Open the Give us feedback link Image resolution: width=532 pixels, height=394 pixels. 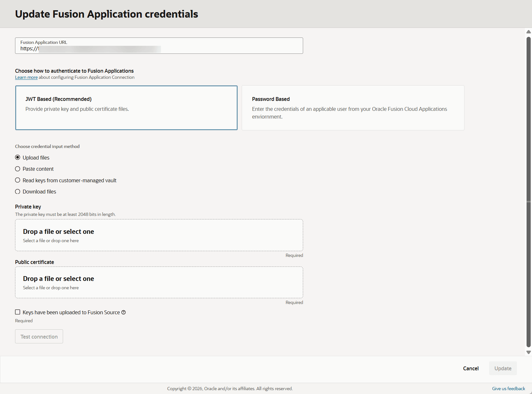pos(508,389)
